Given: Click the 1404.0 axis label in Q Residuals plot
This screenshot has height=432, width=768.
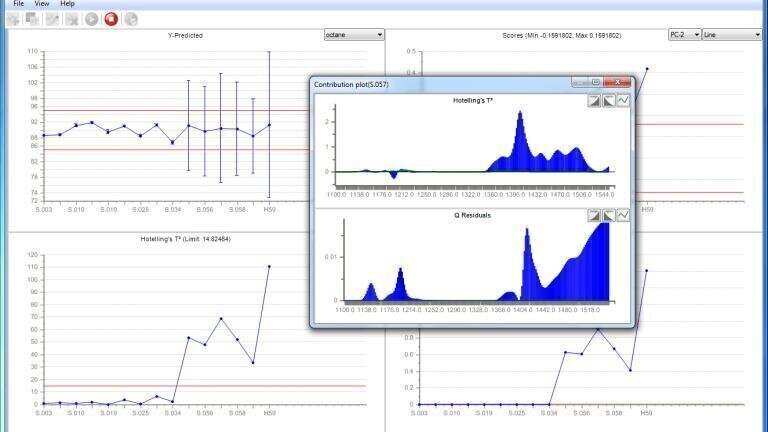Looking at the screenshot, I should (523, 310).
